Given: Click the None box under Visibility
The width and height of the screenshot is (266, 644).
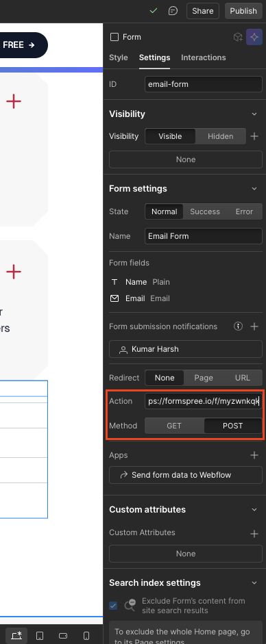Looking at the screenshot, I should tap(186, 159).
